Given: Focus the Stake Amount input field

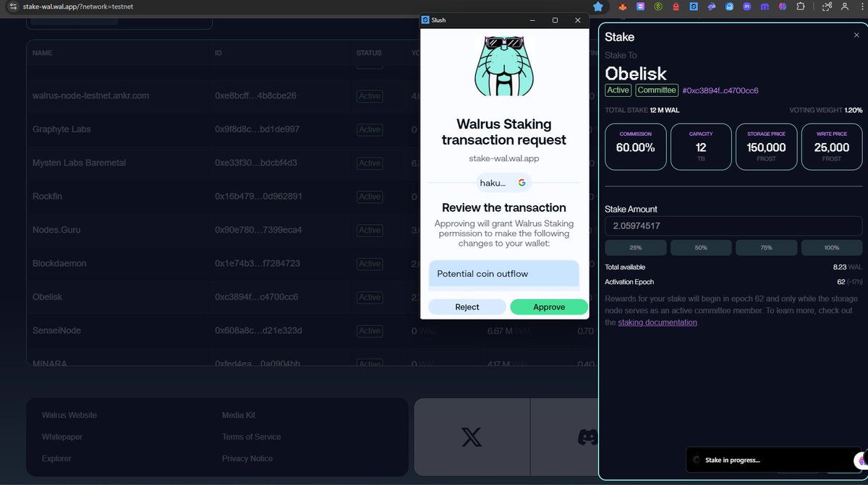Looking at the screenshot, I should coord(733,226).
